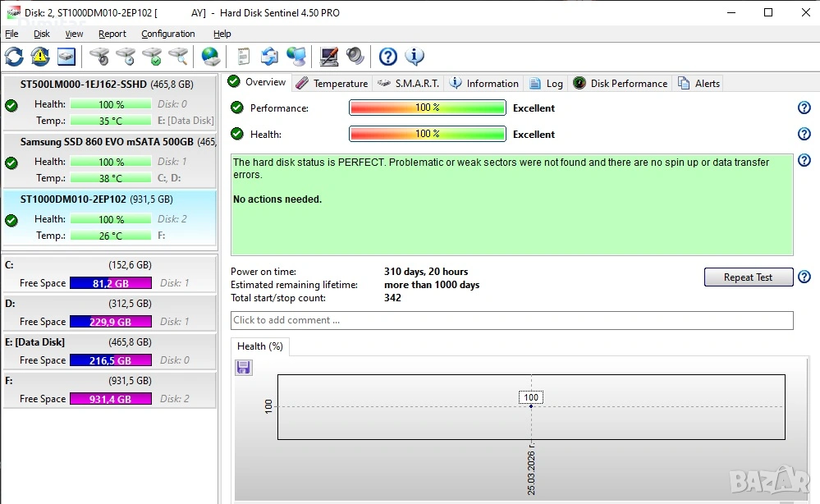Open the Temperature tab
This screenshot has height=504, width=820.
(x=332, y=83)
